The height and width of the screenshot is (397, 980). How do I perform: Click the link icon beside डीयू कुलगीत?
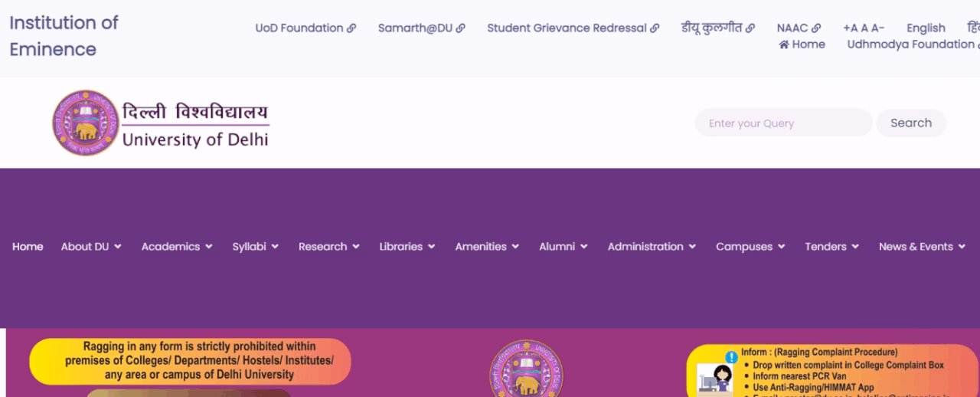pos(750,28)
